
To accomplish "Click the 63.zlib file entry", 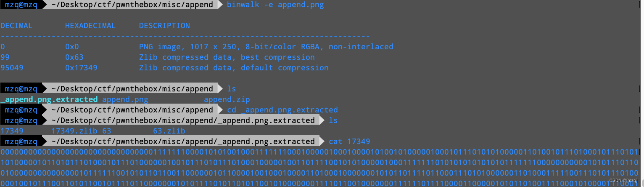I will (169, 131).
